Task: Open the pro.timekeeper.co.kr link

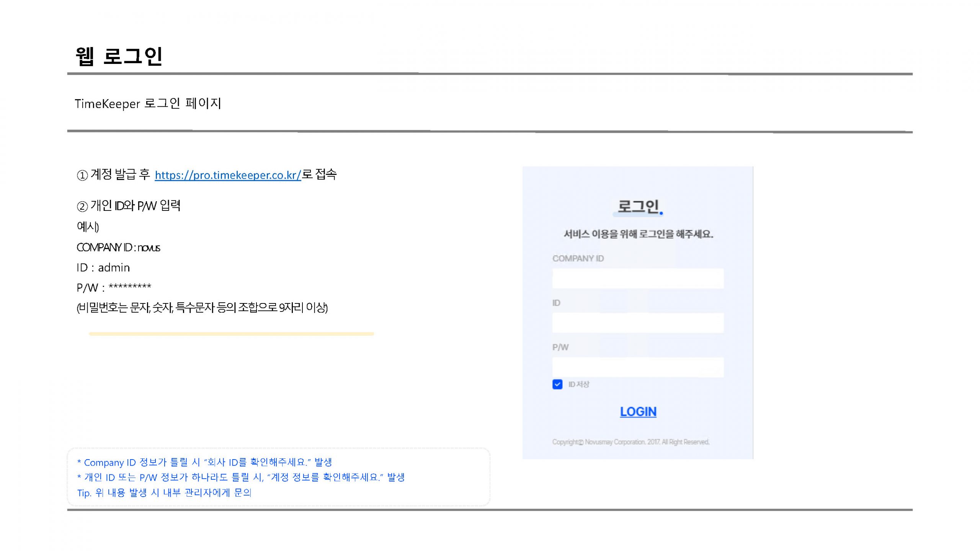Action: coord(228,175)
